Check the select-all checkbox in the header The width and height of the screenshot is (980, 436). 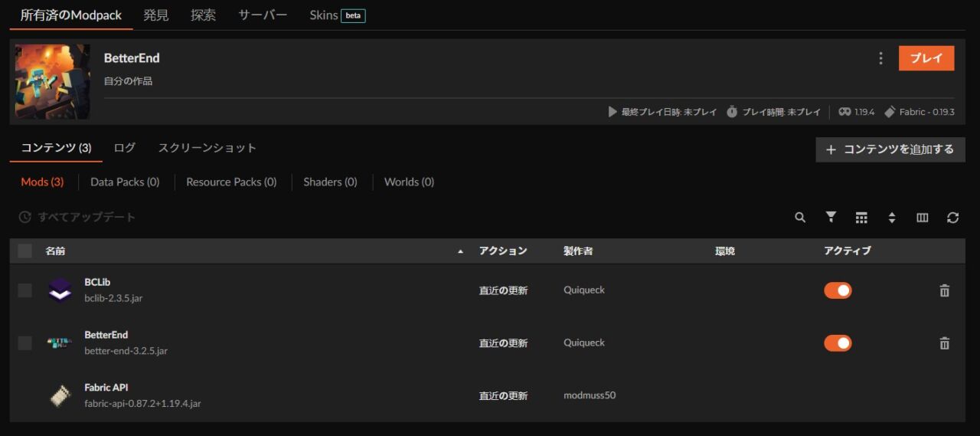[25, 251]
